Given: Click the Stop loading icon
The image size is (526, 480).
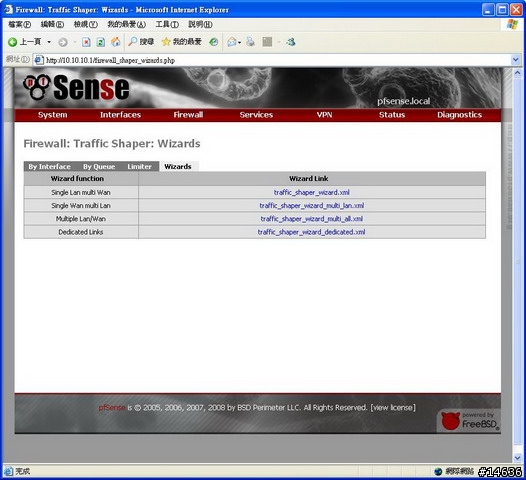Looking at the screenshot, I should (86, 42).
